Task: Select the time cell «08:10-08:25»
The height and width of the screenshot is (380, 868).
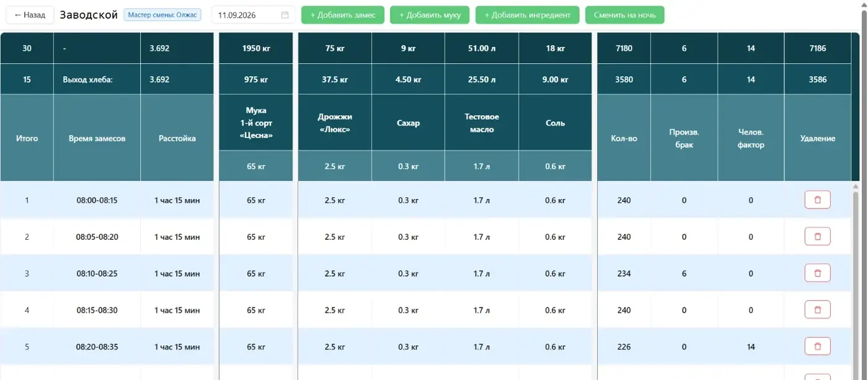Action: tap(97, 273)
